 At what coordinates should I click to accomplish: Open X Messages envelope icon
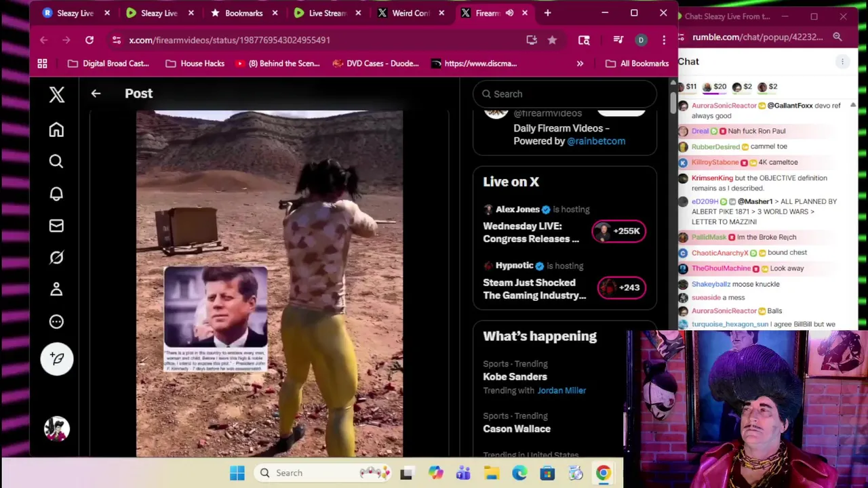pos(56,226)
